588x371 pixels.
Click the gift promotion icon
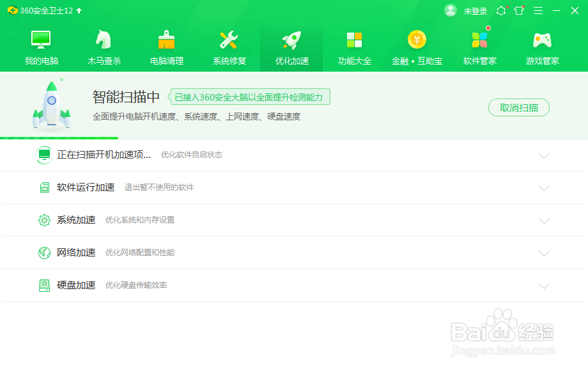click(x=519, y=10)
